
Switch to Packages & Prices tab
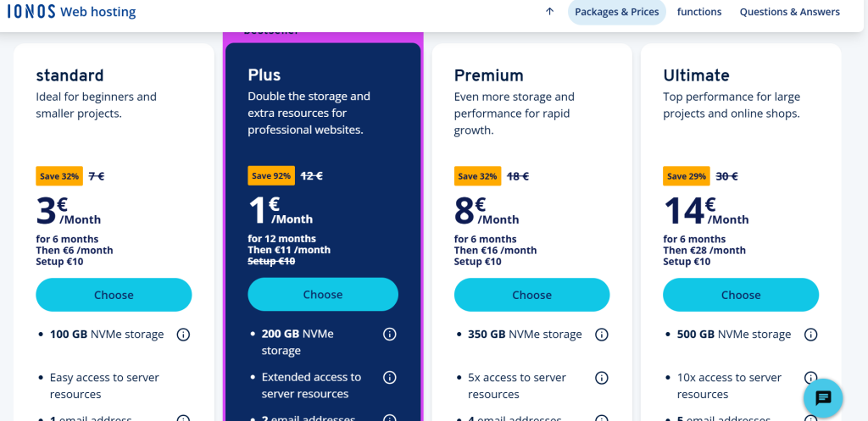(x=616, y=12)
